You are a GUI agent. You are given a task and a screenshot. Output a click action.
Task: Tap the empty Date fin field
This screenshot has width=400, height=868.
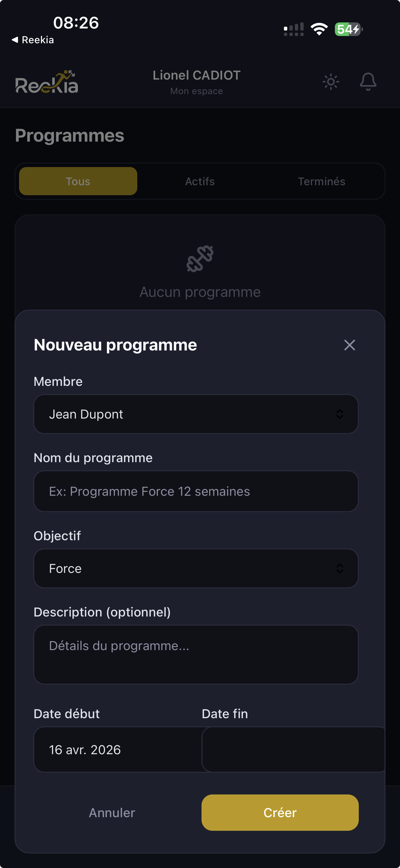coord(293,750)
